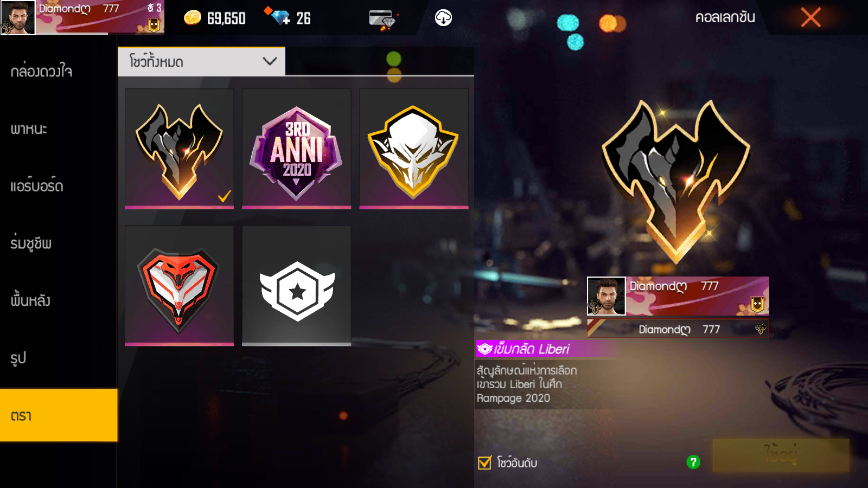Open the cloud download icon

[x=443, y=18]
